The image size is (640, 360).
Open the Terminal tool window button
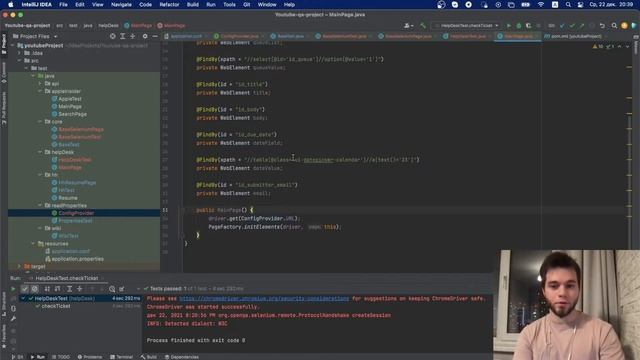[122, 357]
